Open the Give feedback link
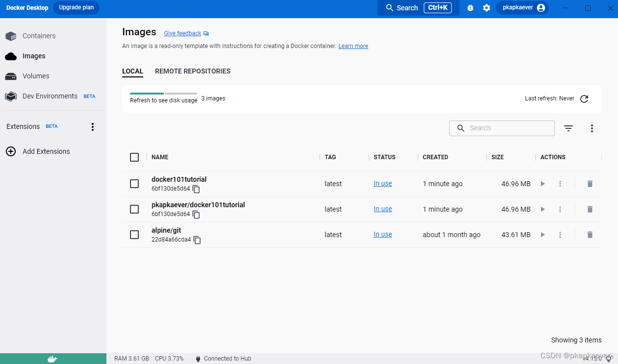618x364 pixels. [x=182, y=33]
